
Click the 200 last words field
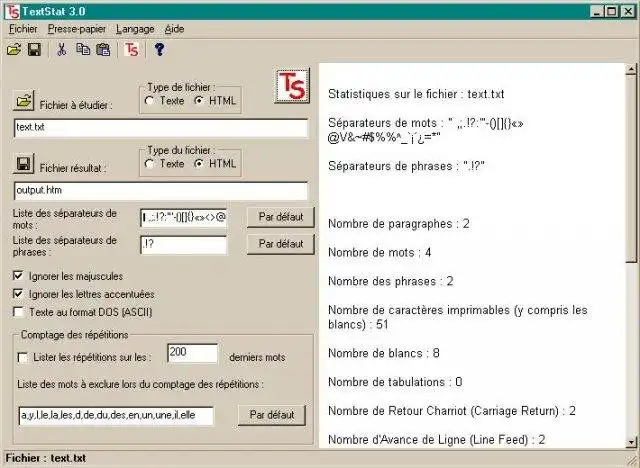coord(193,353)
